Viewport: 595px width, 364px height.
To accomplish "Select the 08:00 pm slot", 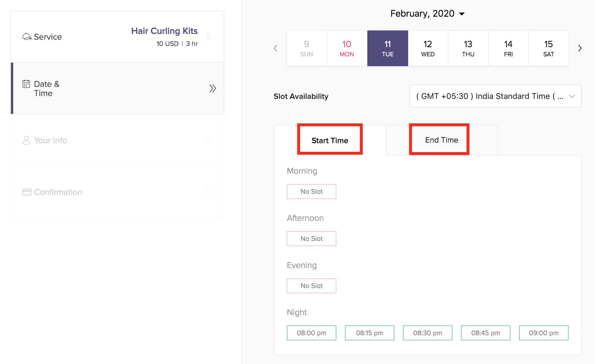I will click(311, 333).
